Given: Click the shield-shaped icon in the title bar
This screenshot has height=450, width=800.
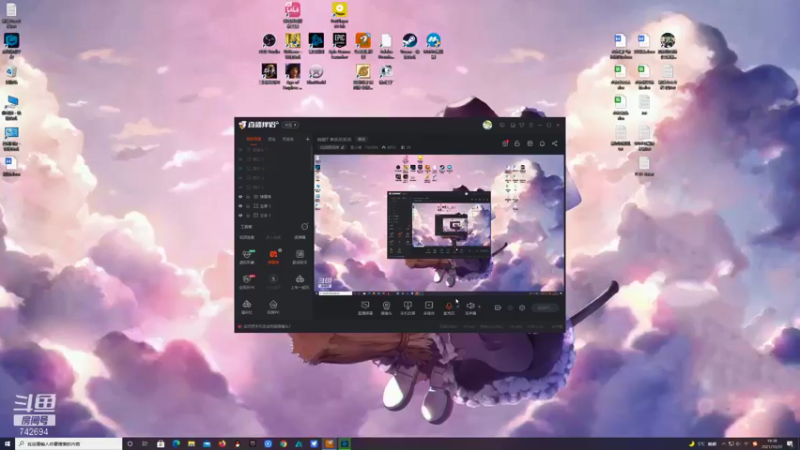Looking at the screenshot, I should pyautogui.click(x=521, y=125).
